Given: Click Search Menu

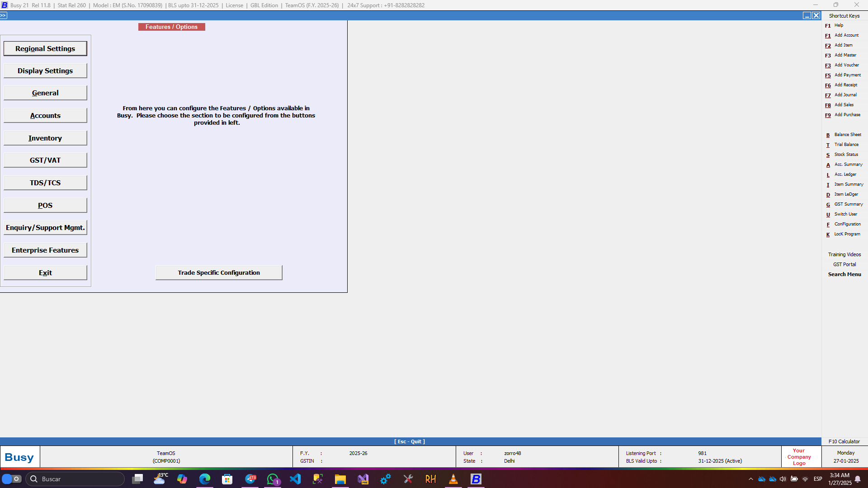Looking at the screenshot, I should click(844, 274).
